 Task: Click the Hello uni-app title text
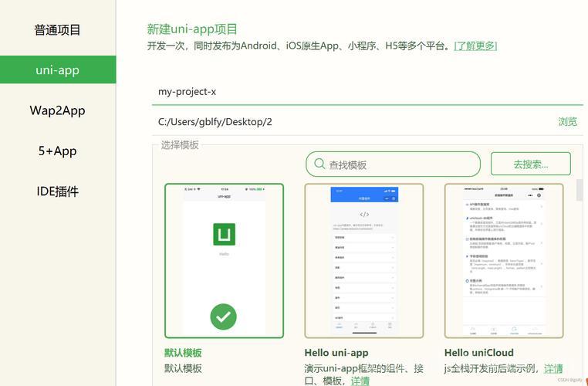pyautogui.click(x=336, y=353)
